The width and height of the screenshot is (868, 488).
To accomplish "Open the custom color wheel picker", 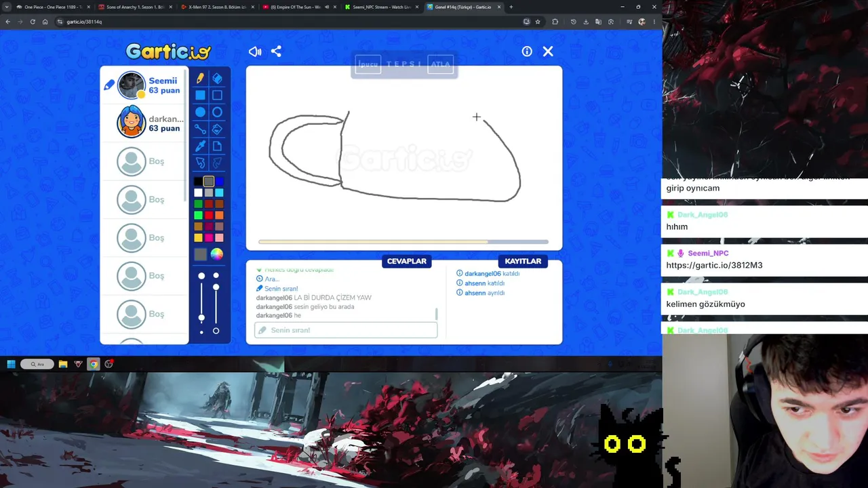I will pos(217,254).
